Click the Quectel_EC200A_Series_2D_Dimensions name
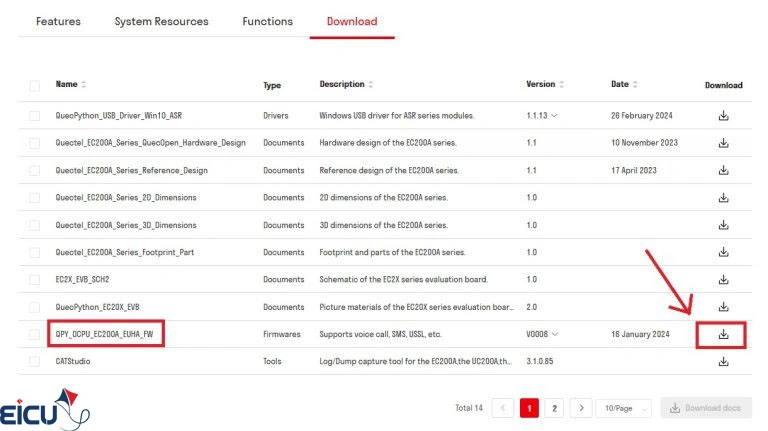Image resolution: width=768 pixels, height=431 pixels. (x=126, y=198)
